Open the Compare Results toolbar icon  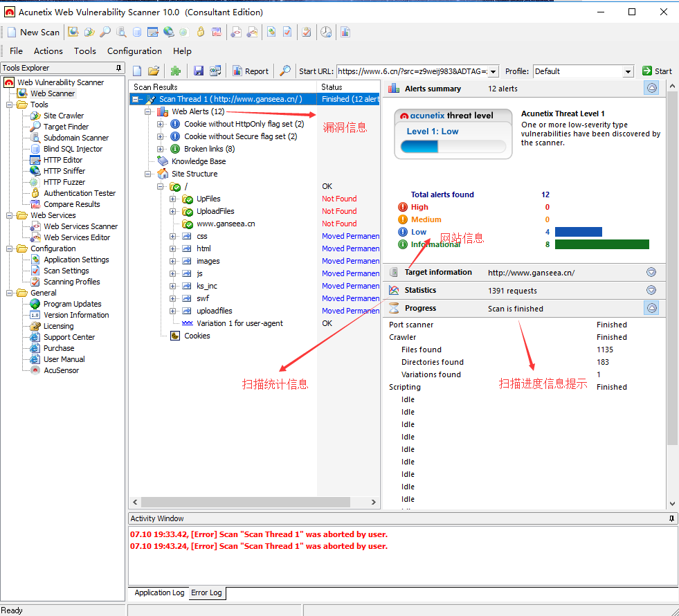216,32
